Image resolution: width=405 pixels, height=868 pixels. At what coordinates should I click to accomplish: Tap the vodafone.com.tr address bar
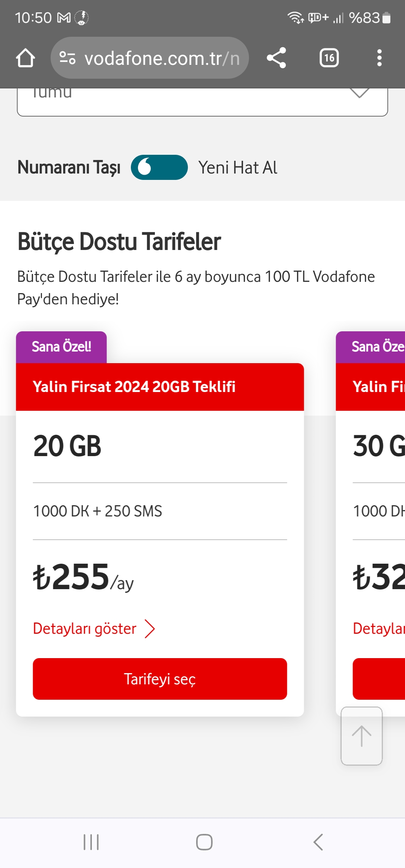pos(161,58)
